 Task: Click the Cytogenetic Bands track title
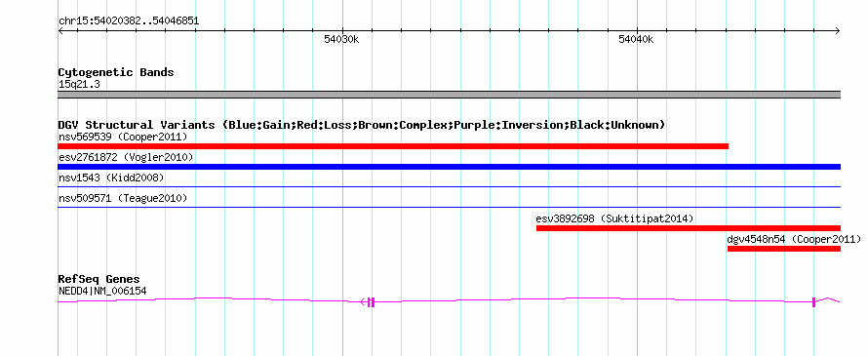click(116, 72)
